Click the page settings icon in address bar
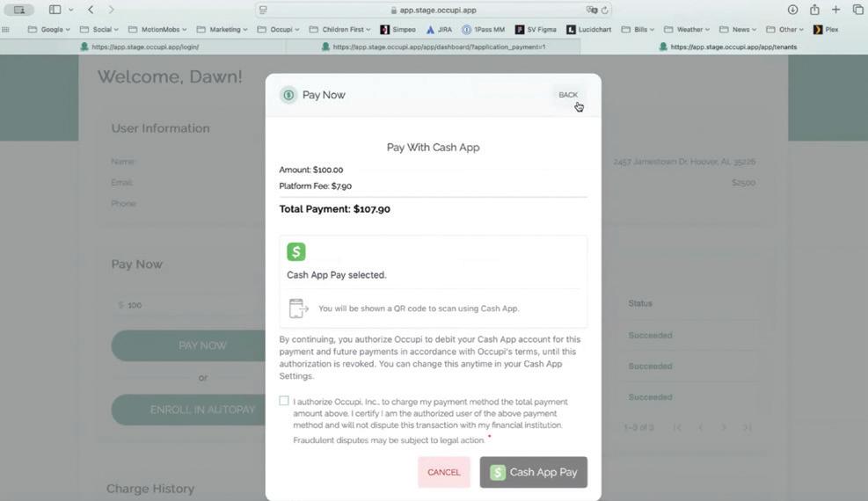Image resolution: width=868 pixels, height=501 pixels. [264, 10]
